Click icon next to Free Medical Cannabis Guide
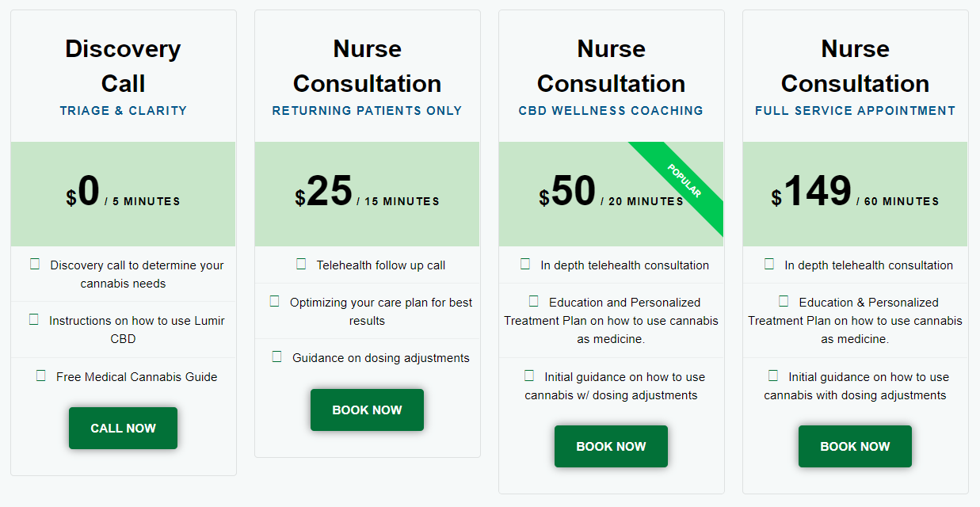This screenshot has width=980, height=507. click(41, 375)
